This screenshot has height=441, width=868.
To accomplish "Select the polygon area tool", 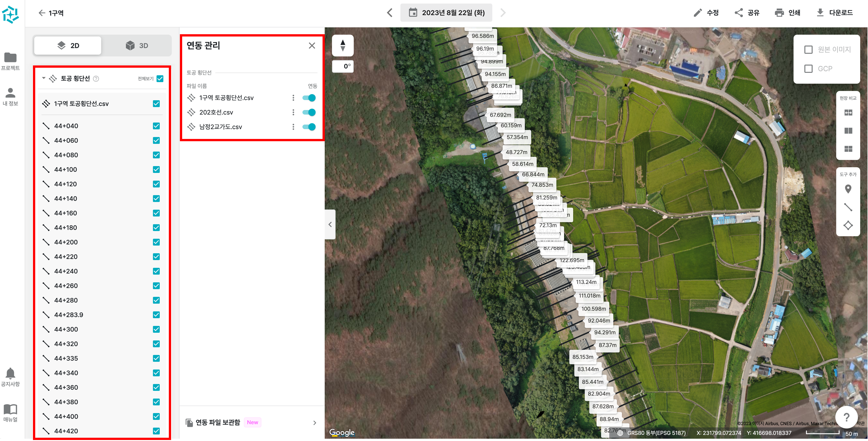I will click(848, 225).
